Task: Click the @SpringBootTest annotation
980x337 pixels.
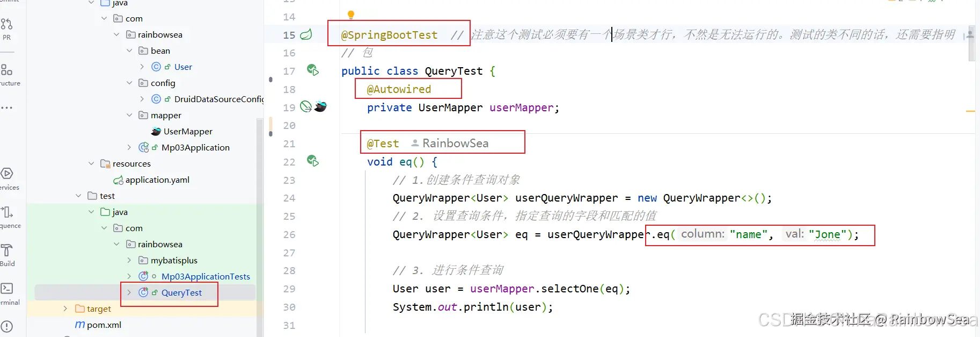Action: 390,35
